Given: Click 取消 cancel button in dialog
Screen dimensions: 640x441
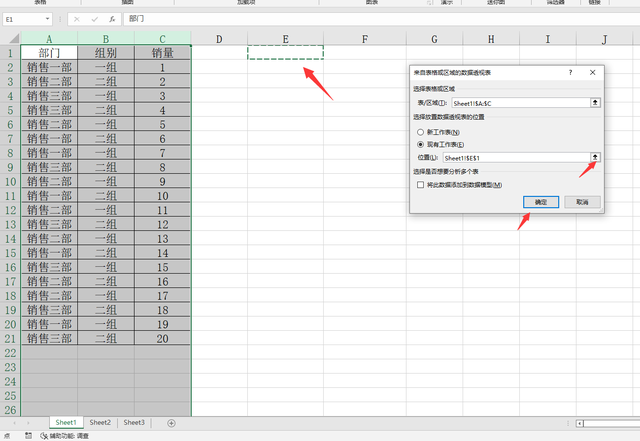Looking at the screenshot, I should tap(582, 202).
